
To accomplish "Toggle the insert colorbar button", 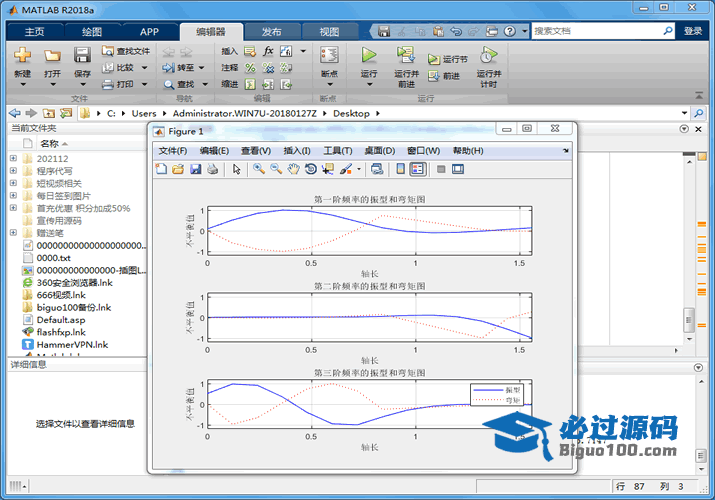I will pyautogui.click(x=400, y=169).
